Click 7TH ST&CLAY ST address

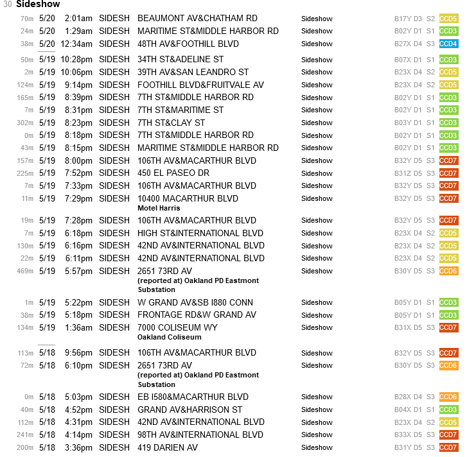click(172, 123)
